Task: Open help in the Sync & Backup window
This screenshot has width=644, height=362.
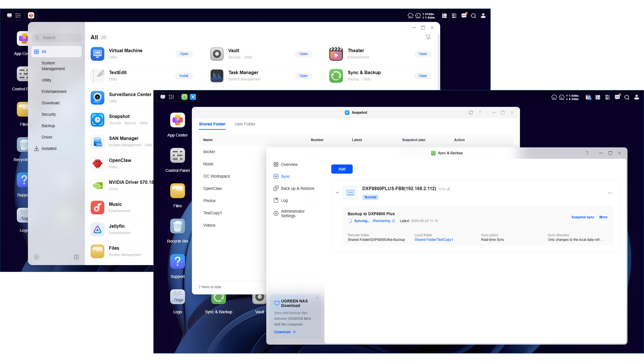Action: (587, 153)
